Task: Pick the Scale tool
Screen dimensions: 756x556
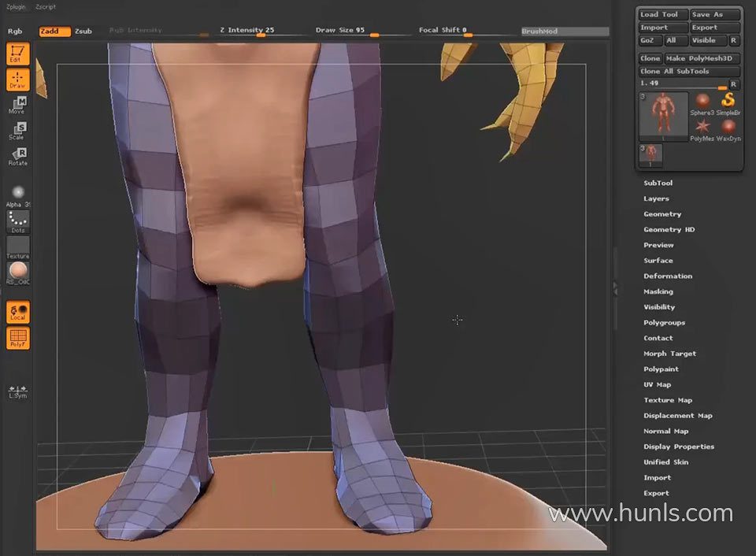Action: point(17,131)
